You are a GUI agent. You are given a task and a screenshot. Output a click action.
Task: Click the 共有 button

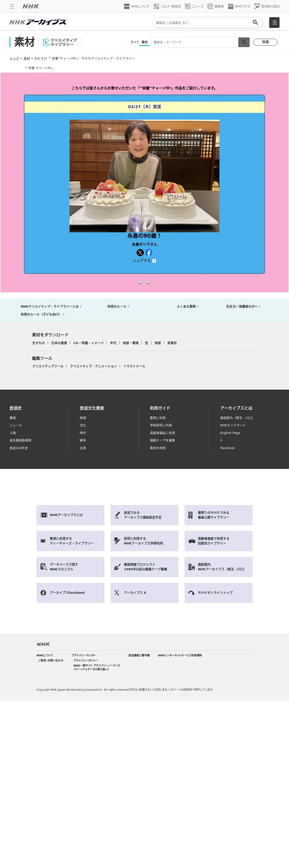(x=265, y=42)
